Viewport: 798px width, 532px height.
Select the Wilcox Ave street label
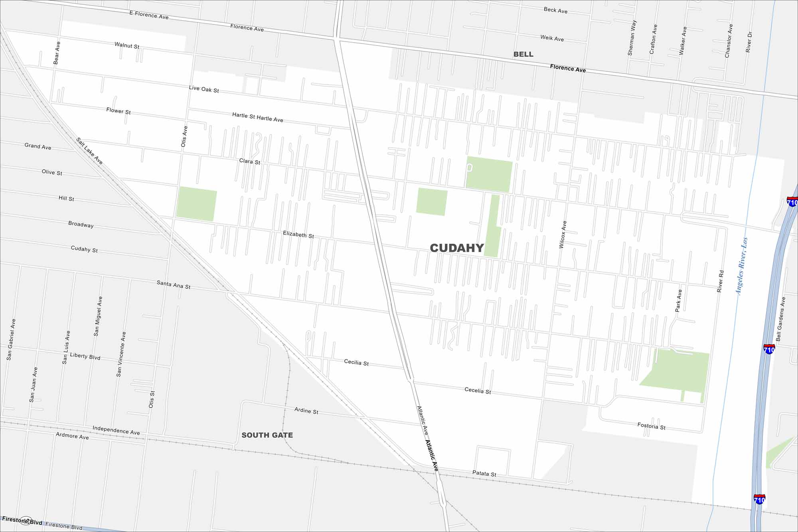pyautogui.click(x=563, y=235)
